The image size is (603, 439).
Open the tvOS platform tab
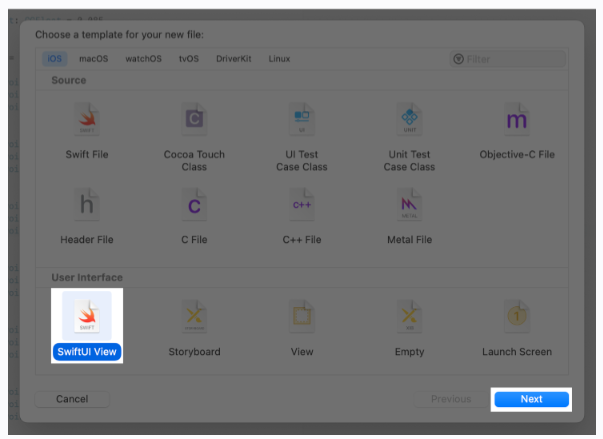(189, 59)
